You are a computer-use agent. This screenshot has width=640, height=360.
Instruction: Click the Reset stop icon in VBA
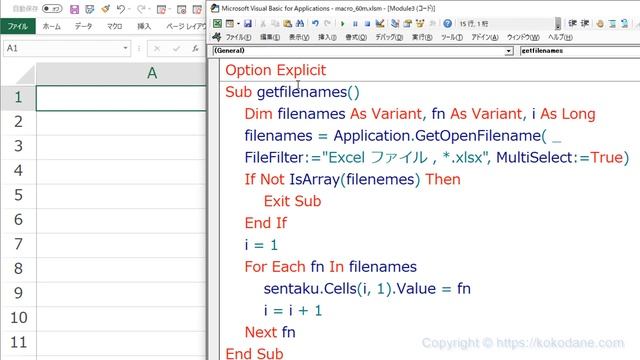(367, 24)
